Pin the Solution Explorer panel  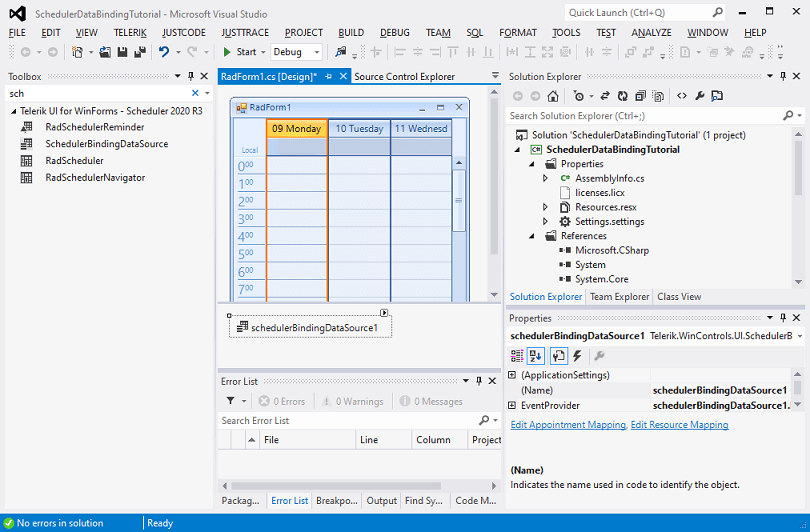783,76
